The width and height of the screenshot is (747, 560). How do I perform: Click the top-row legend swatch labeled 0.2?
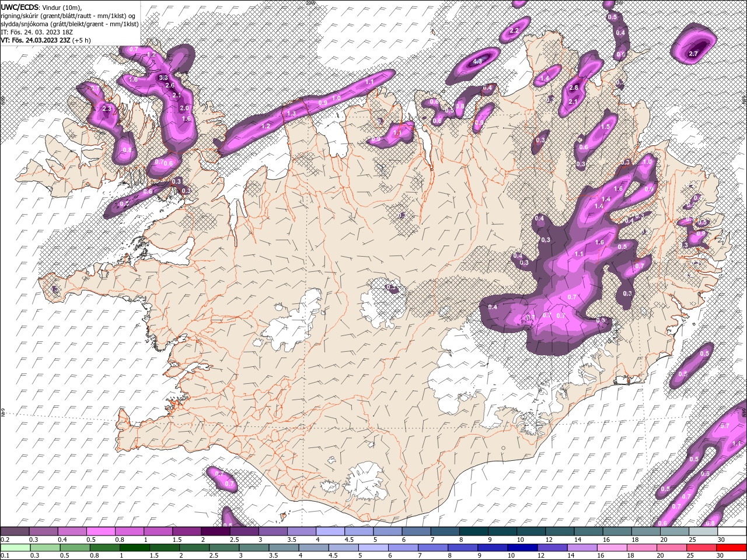tap(15, 531)
